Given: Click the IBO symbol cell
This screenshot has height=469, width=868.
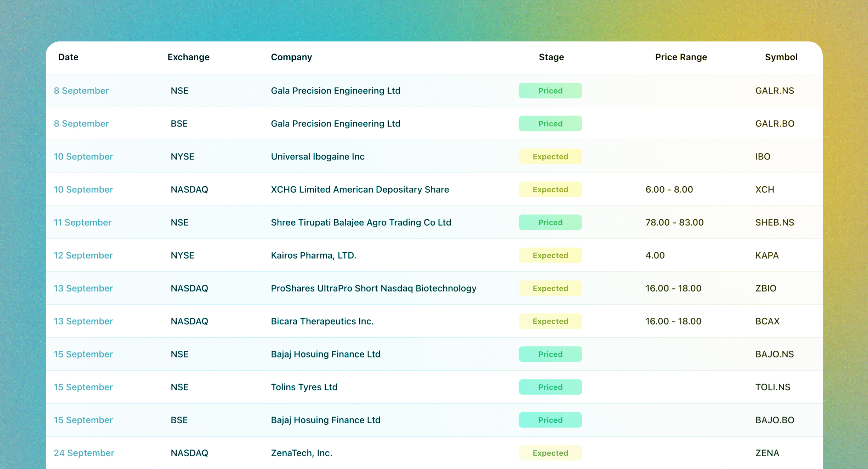Looking at the screenshot, I should tap(763, 157).
